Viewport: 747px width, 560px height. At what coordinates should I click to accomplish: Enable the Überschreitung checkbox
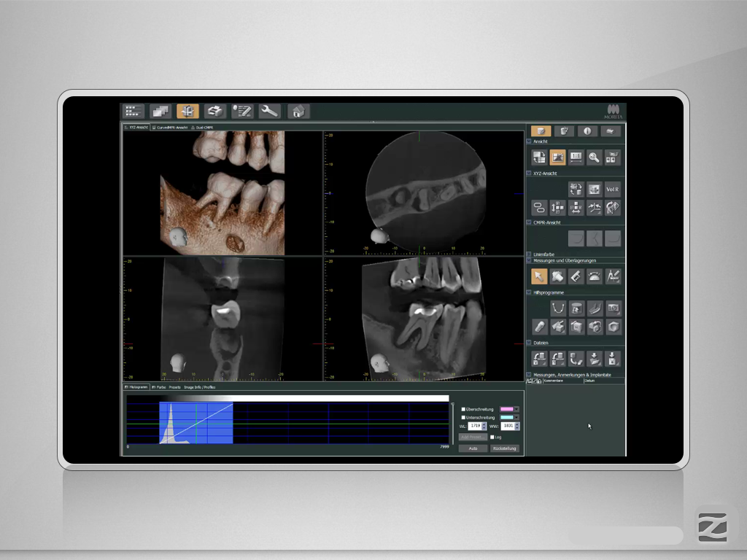pyautogui.click(x=463, y=409)
